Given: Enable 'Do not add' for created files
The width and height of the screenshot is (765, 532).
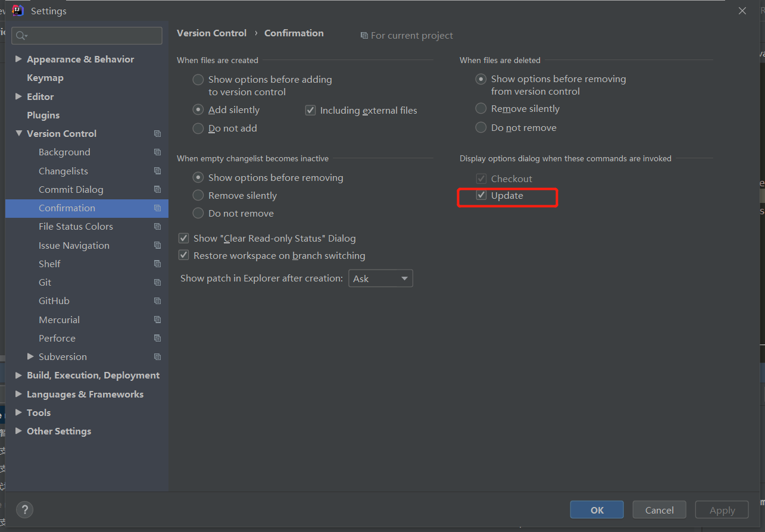Looking at the screenshot, I should (x=198, y=128).
